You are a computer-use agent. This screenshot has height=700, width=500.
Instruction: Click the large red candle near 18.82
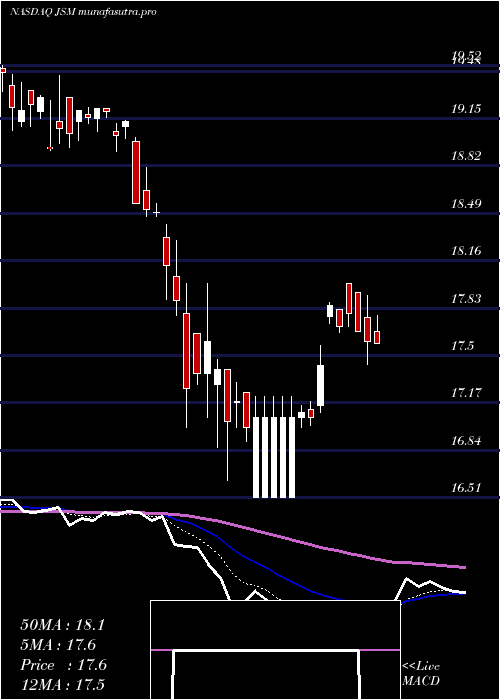pyautogui.click(x=136, y=172)
